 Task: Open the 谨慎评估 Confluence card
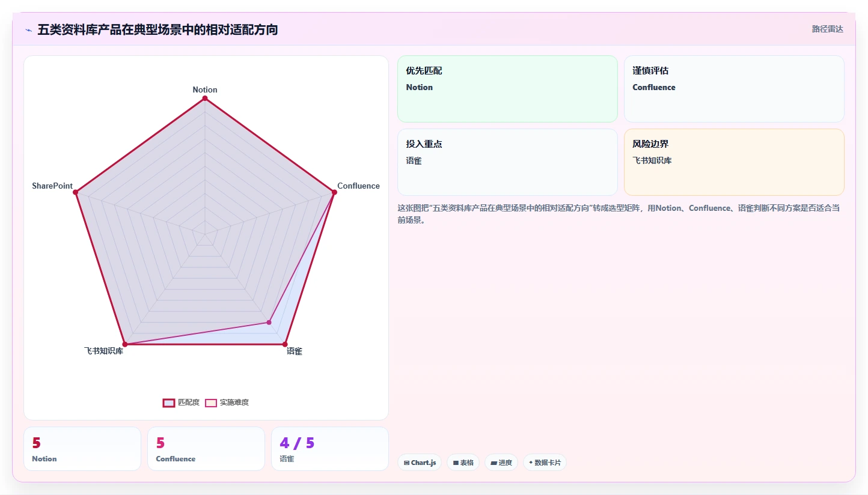click(x=734, y=89)
